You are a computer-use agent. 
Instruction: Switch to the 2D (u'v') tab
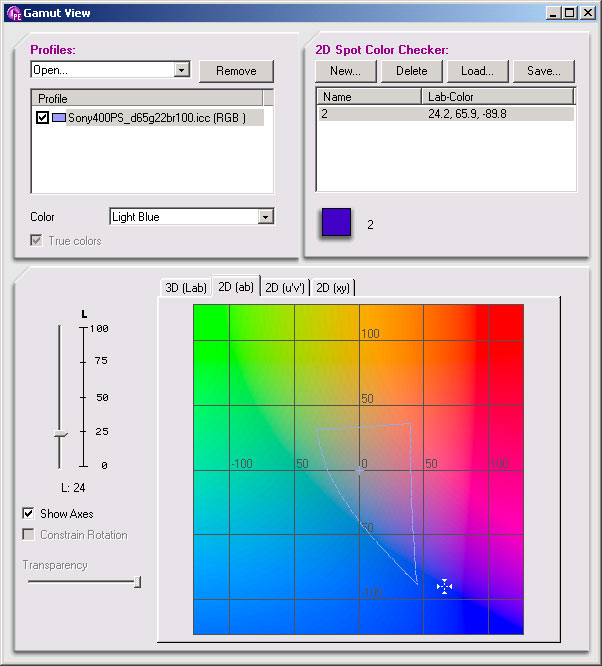click(x=285, y=288)
